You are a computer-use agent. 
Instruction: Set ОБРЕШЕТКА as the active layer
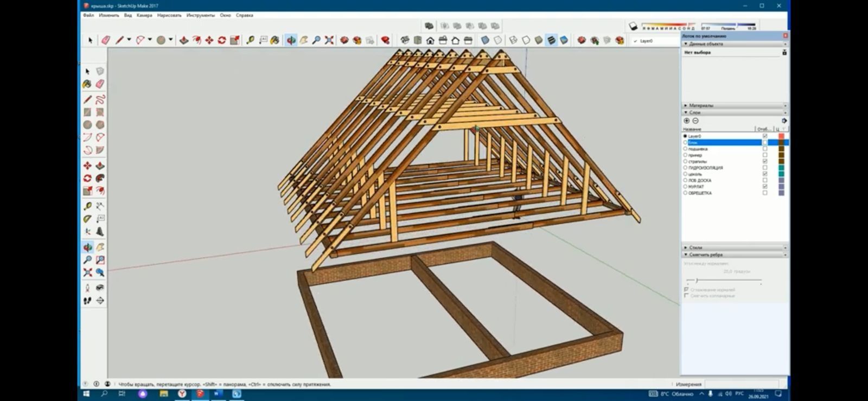685,193
